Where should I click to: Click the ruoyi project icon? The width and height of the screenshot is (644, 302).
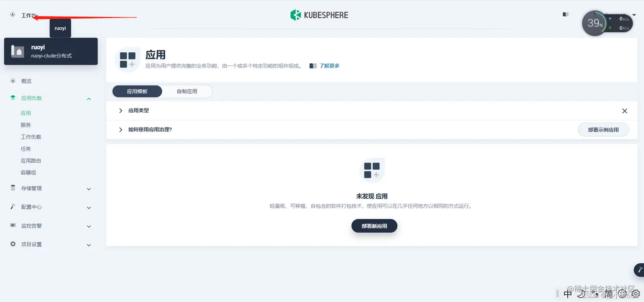point(18,51)
